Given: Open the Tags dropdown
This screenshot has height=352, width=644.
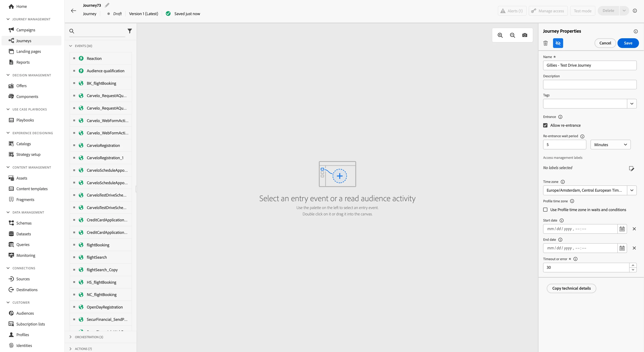Looking at the screenshot, I should click(631, 104).
